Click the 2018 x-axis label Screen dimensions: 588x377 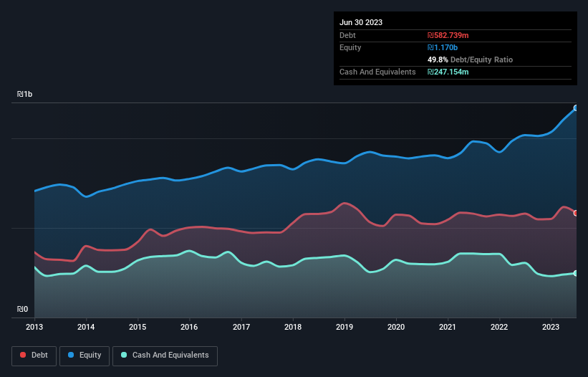pos(293,327)
